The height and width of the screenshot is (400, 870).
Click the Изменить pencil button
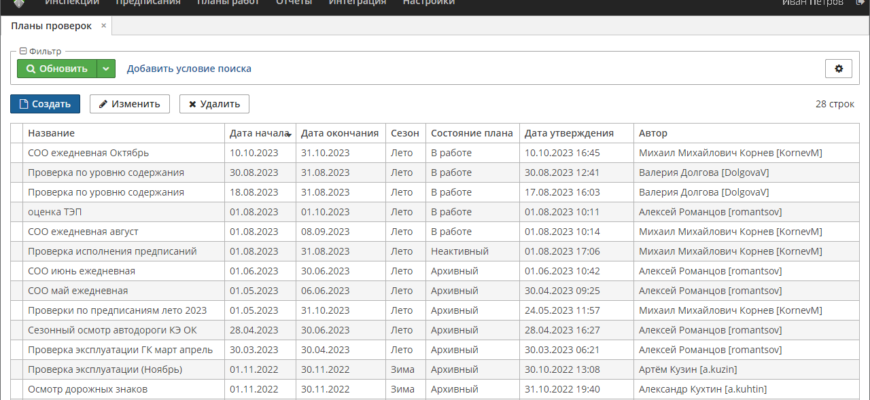(130, 104)
